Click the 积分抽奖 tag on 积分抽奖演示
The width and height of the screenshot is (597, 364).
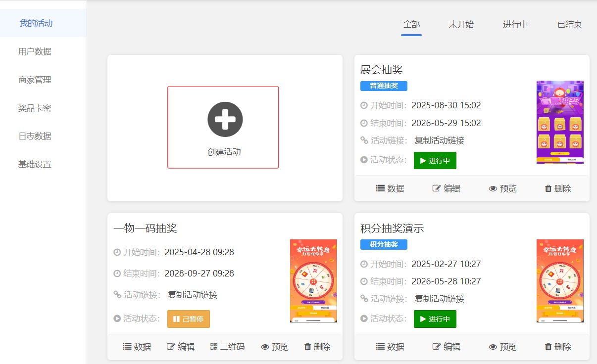click(384, 244)
